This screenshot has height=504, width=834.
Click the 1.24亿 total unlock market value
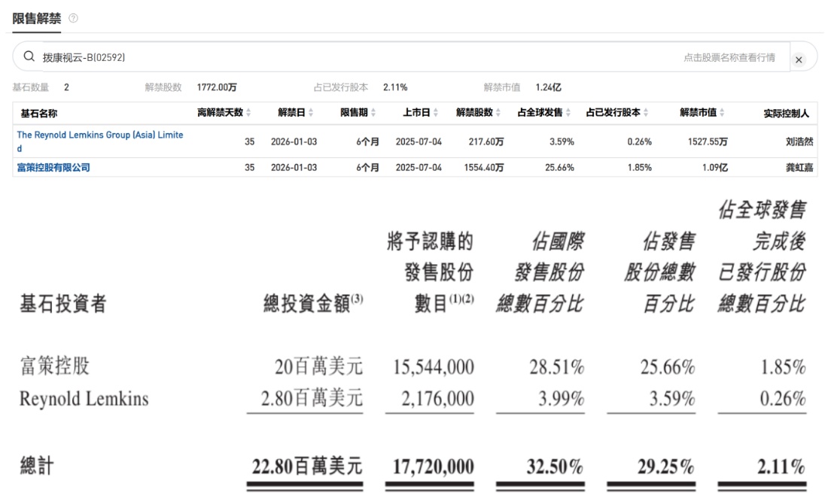(x=548, y=87)
